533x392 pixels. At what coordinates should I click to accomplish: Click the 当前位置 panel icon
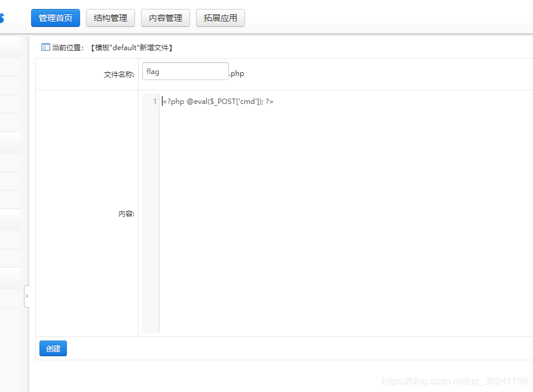tap(45, 47)
